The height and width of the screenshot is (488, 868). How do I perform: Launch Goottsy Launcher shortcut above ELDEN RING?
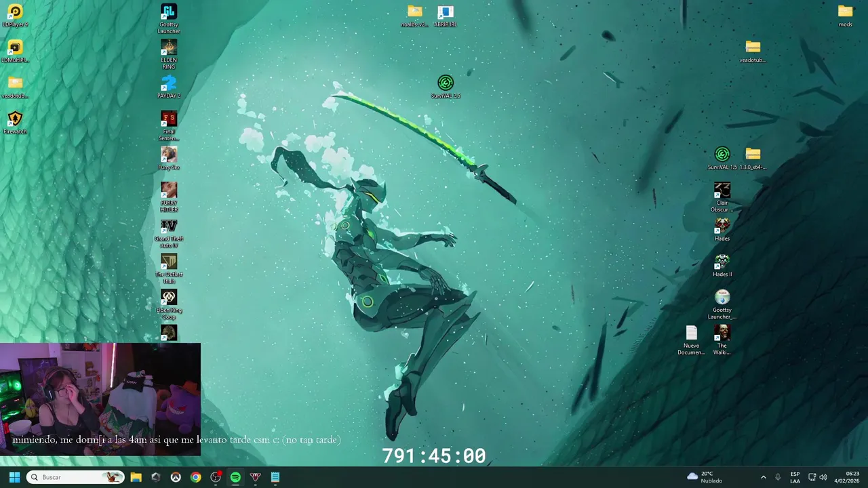169,19
